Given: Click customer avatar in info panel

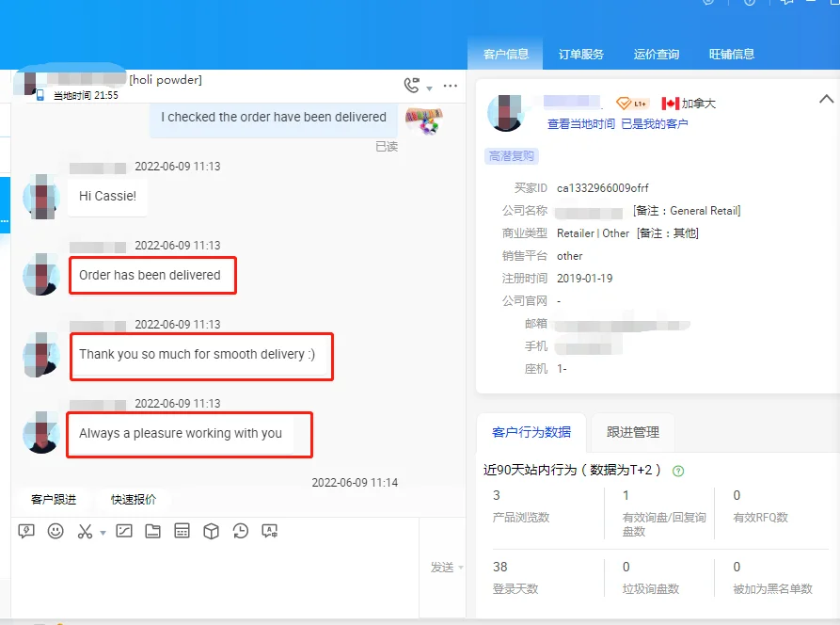Looking at the screenshot, I should pos(505,113).
